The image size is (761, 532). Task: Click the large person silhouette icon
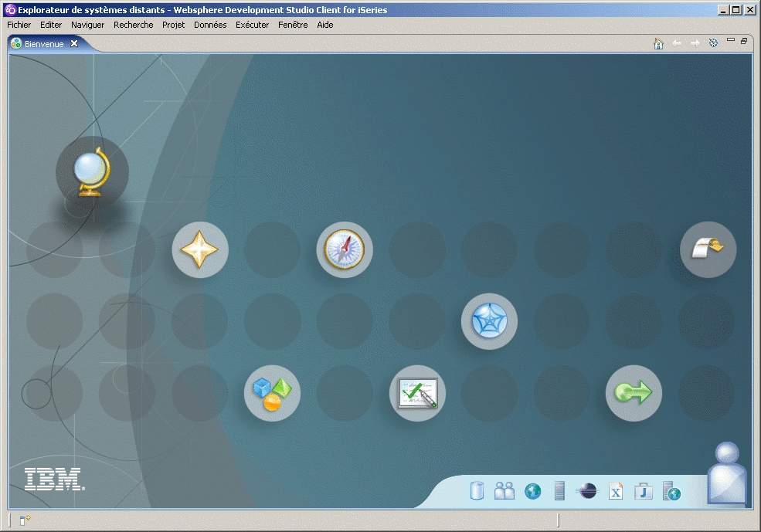click(726, 473)
